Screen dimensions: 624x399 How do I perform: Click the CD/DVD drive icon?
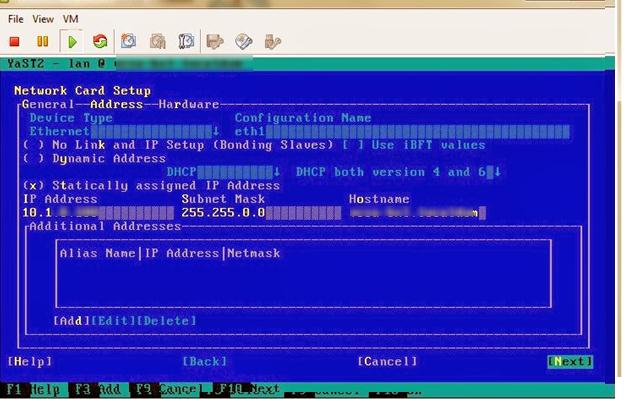pos(244,41)
